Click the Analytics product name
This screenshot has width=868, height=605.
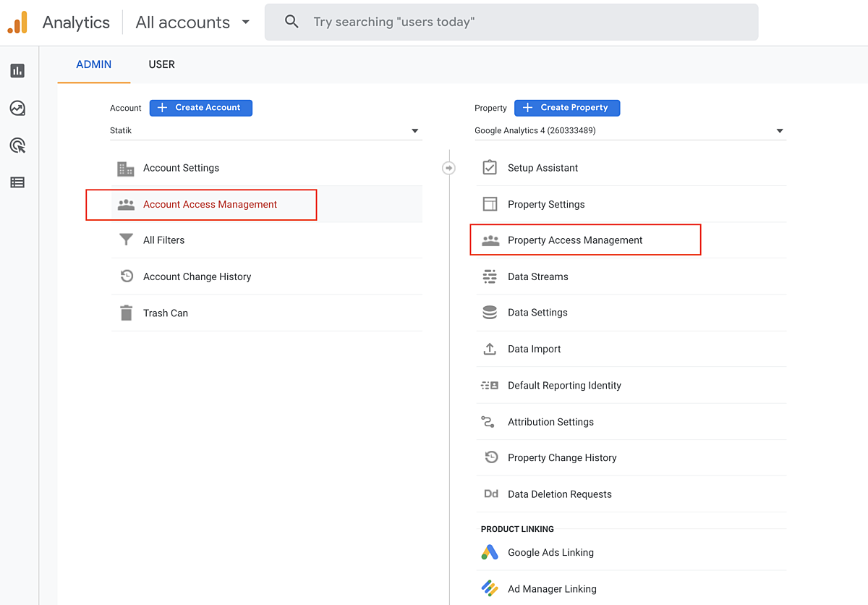pos(76,22)
